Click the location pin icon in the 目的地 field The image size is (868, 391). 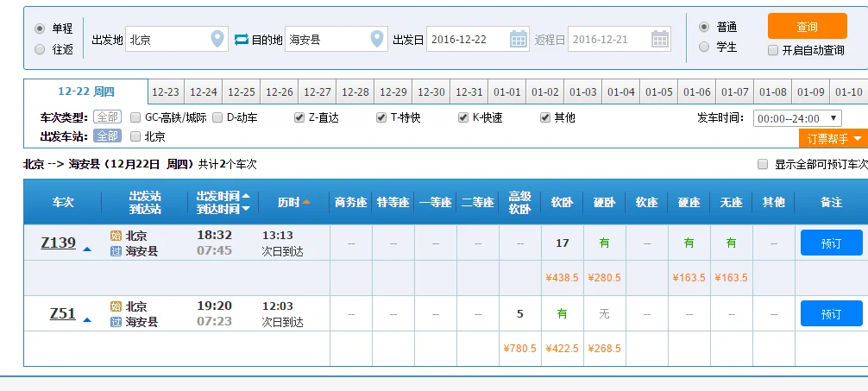(377, 39)
